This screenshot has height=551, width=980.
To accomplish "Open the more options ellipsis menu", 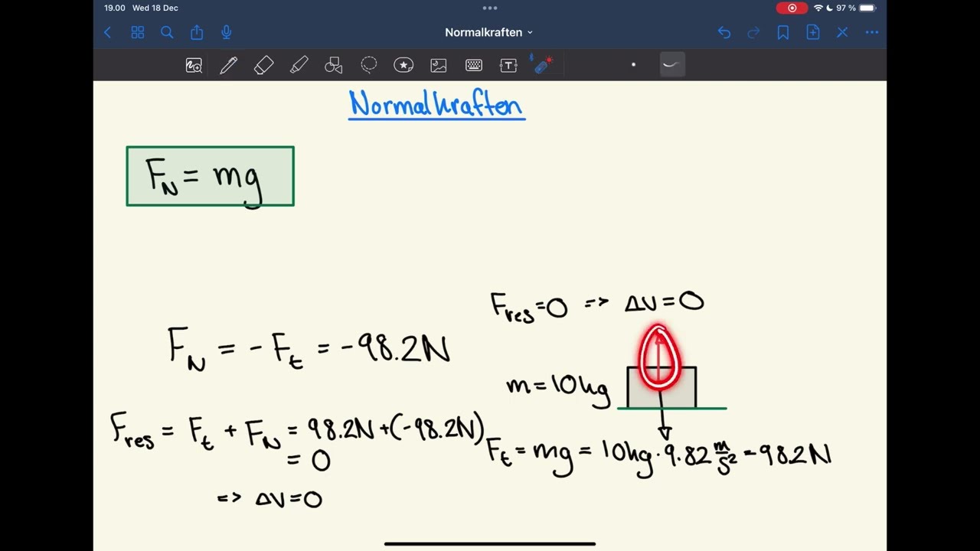I will pyautogui.click(x=872, y=32).
